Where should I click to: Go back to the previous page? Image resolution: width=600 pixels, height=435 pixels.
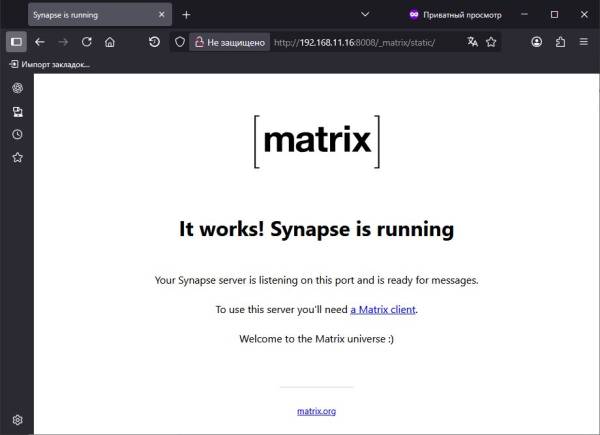coord(40,42)
